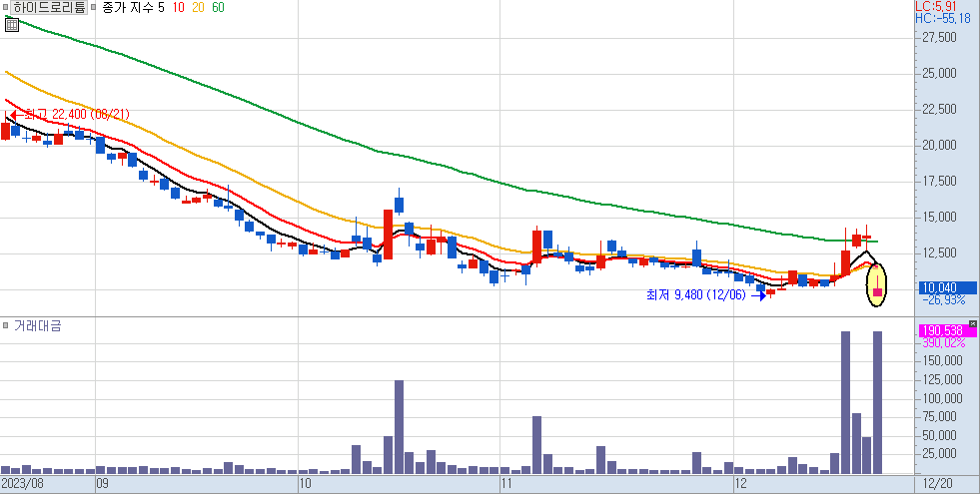Viewport: 980px width, 494px height.
Task: Toggle the square marker before 거래대금
Action: [x=5, y=325]
